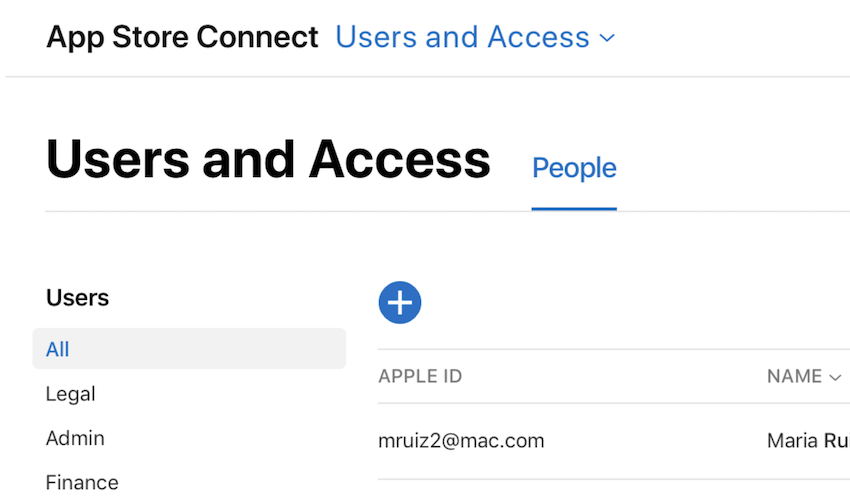
Task: Click the Users sidebar section heading
Action: pyautogui.click(x=78, y=298)
